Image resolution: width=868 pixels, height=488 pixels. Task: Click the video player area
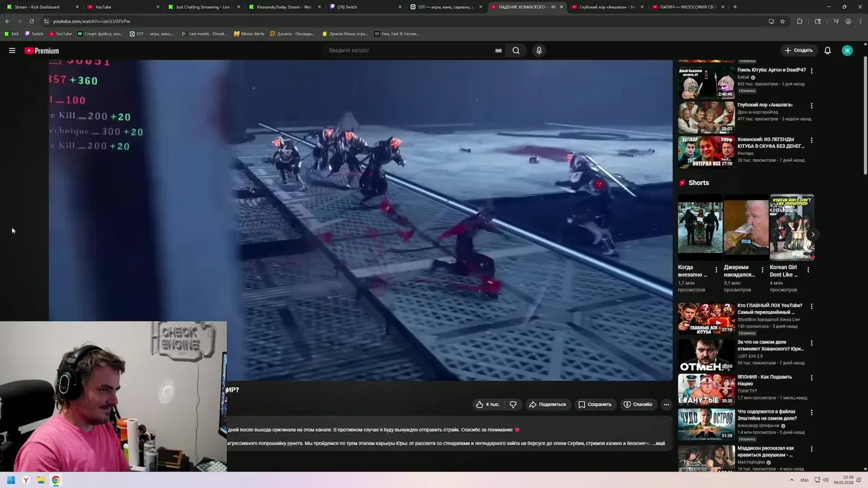(x=360, y=220)
